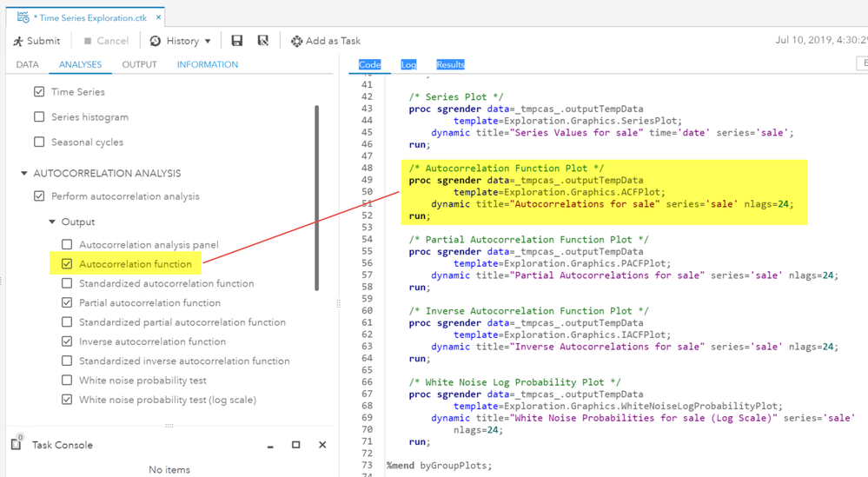Check Standardized partial autocorrelation function
The image size is (868, 477).
[67, 322]
